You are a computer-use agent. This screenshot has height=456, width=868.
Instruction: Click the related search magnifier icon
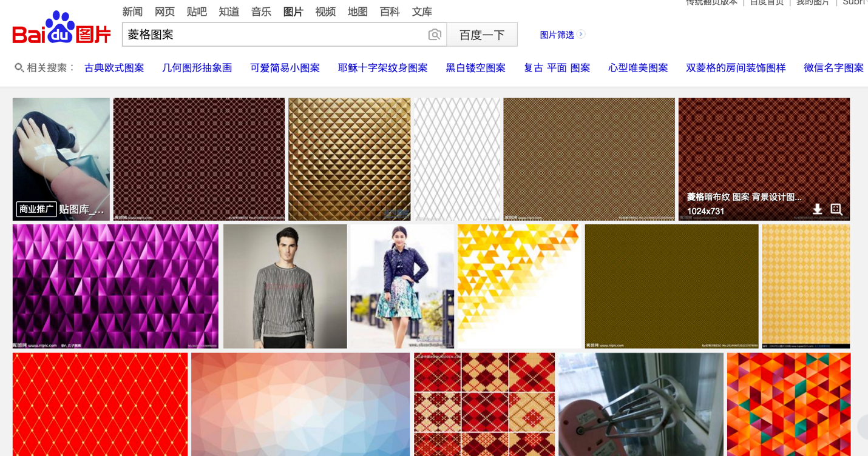[x=19, y=68]
